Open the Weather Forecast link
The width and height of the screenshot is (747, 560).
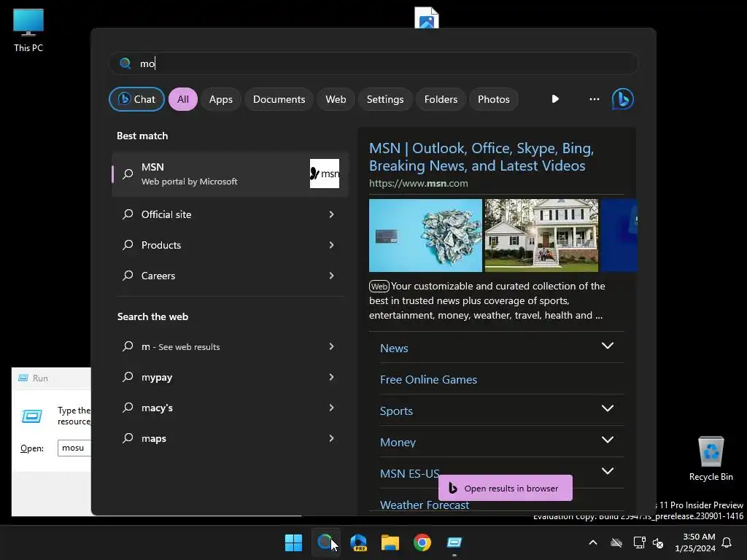(x=425, y=505)
